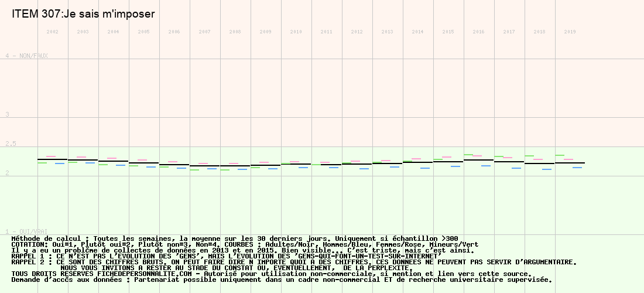The image size is (644, 293).
Task: Select the 2002 year label
Action: (53, 32)
